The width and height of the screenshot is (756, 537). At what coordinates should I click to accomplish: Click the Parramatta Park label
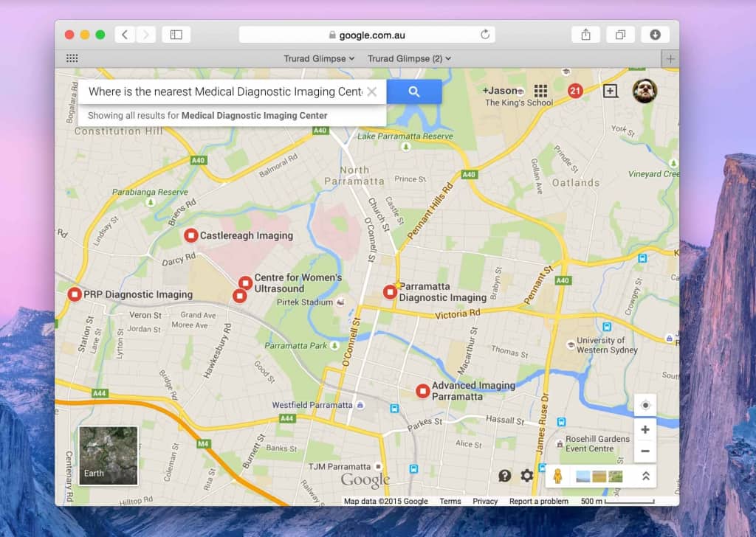[295, 346]
